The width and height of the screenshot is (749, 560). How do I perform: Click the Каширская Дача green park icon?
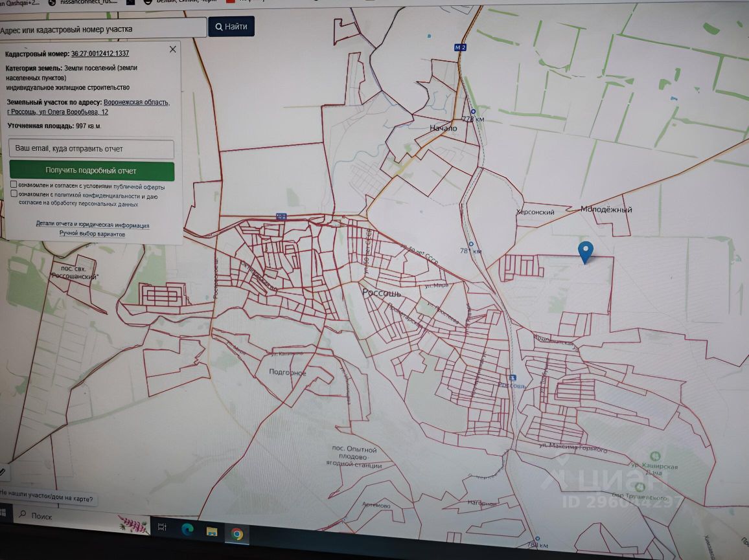point(656,456)
